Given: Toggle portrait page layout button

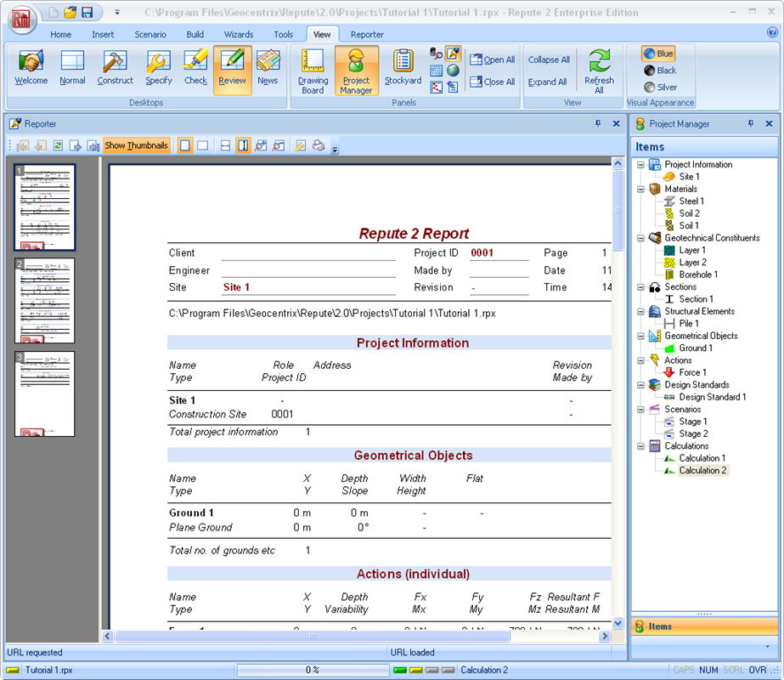Looking at the screenshot, I should [x=185, y=145].
